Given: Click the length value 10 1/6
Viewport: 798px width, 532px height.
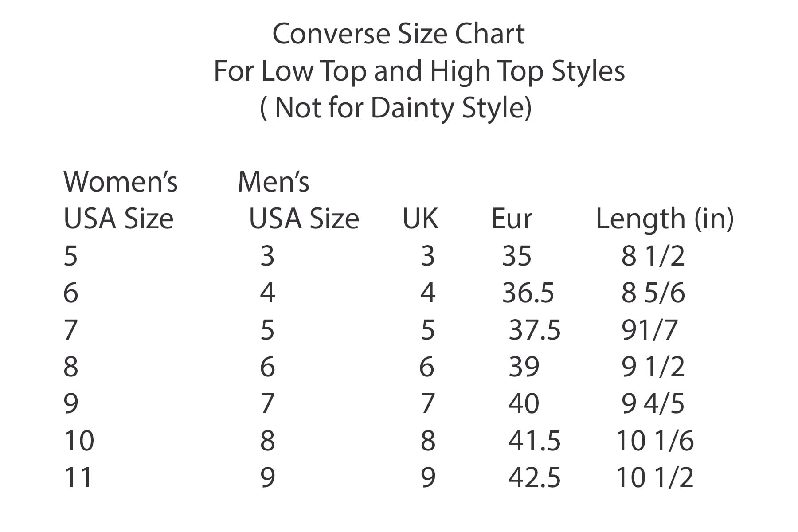Looking at the screenshot, I should coord(655,441).
